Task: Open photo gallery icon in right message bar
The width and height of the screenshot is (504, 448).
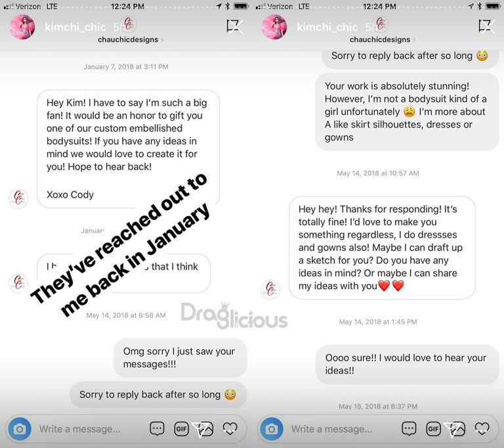Action: (x=457, y=429)
